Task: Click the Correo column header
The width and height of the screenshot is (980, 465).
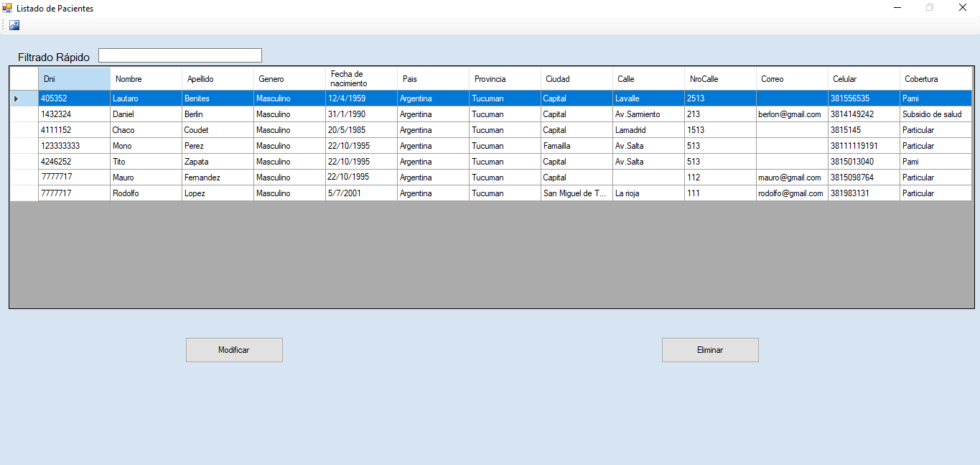Action: (792, 79)
